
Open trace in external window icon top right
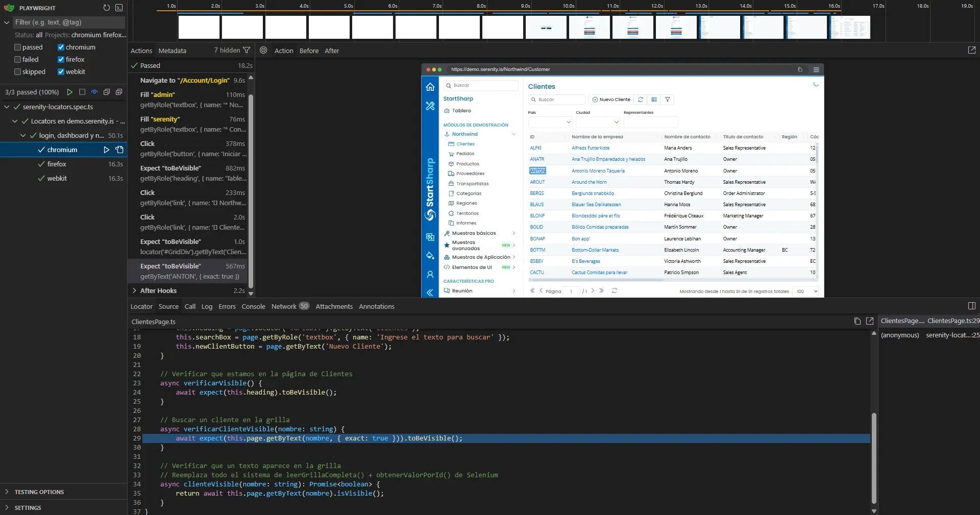tap(972, 50)
